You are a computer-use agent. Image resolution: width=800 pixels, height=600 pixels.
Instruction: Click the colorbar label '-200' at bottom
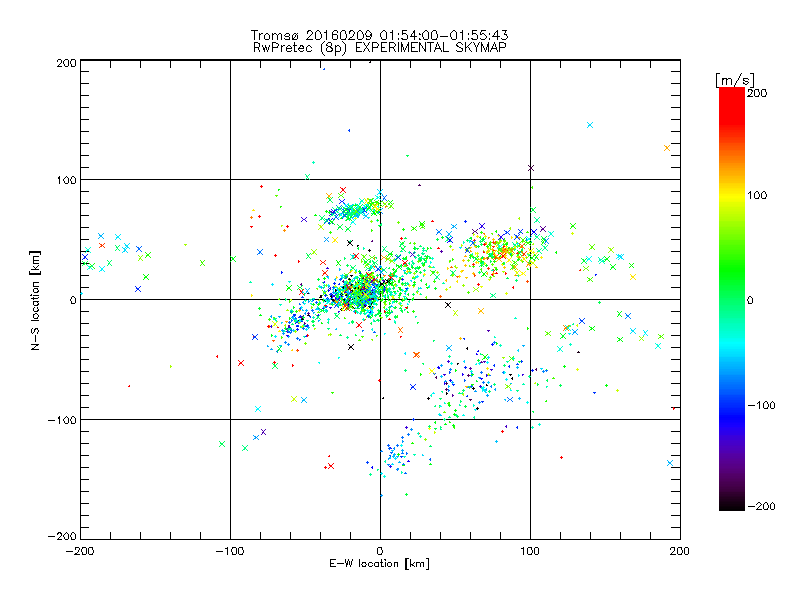tap(761, 506)
